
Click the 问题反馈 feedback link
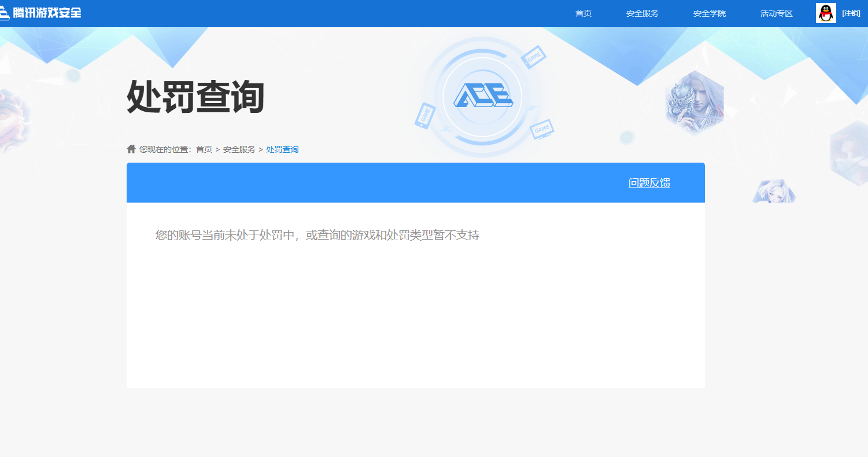click(649, 182)
